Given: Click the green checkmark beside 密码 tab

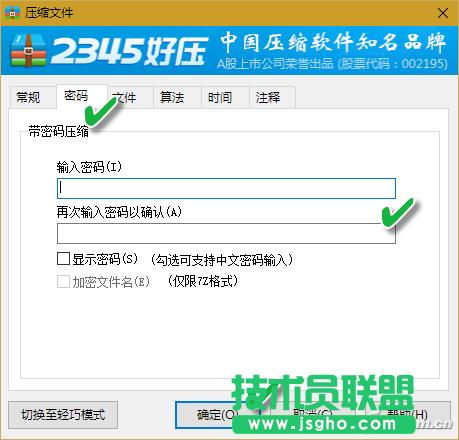Looking at the screenshot, I should coord(101,112).
